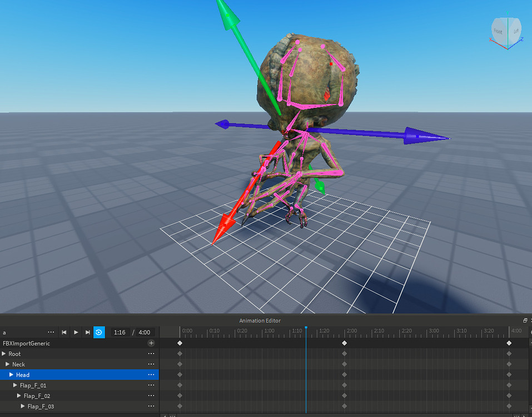Image resolution: width=532 pixels, height=417 pixels.
Task: Play the animation
Action: 76,332
